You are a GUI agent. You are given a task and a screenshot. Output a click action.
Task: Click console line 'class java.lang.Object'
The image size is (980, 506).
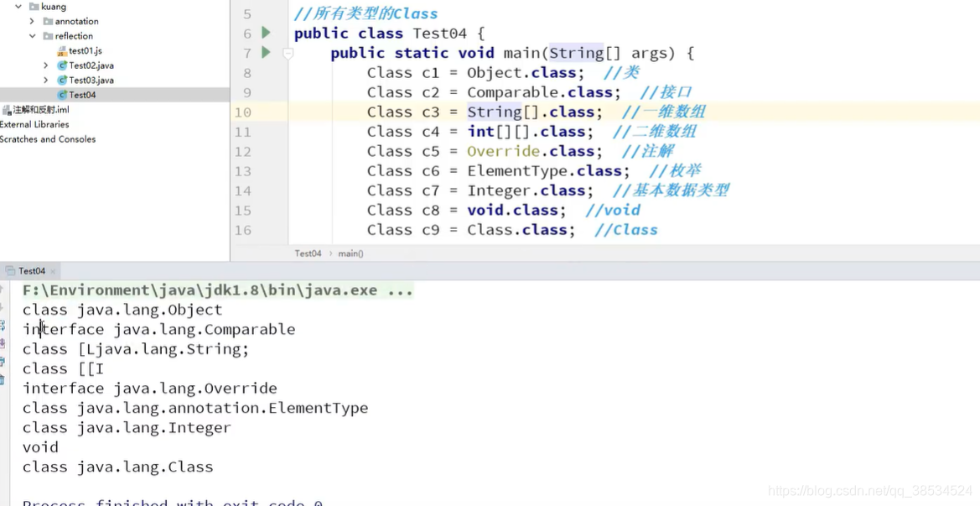pos(122,310)
